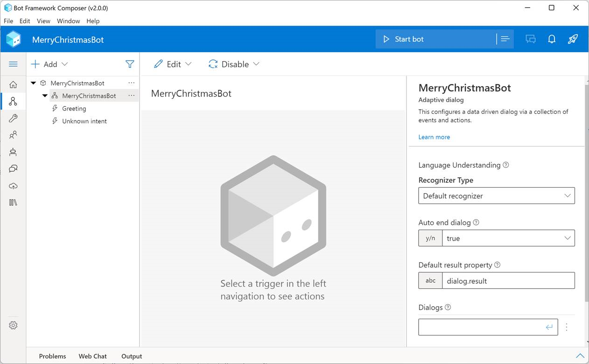Open the Package manager books icon
Image resolution: width=589 pixels, height=364 pixels.
pyautogui.click(x=13, y=203)
